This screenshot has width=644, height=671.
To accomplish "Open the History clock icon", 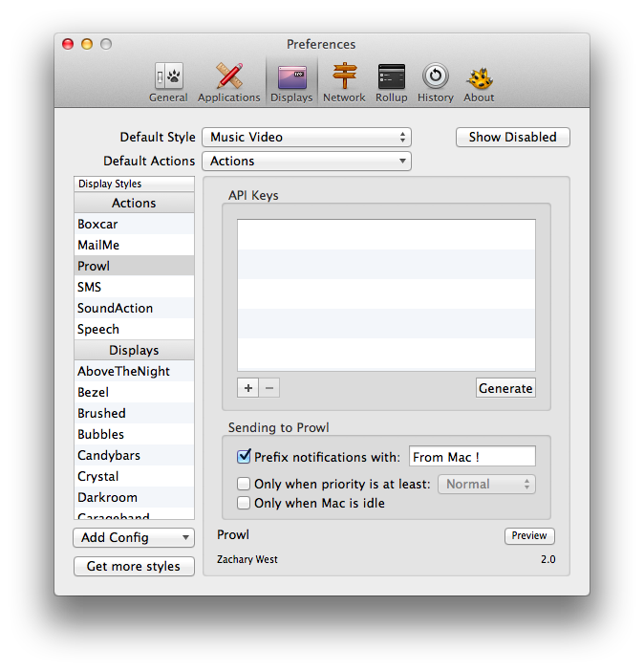I will [435, 82].
